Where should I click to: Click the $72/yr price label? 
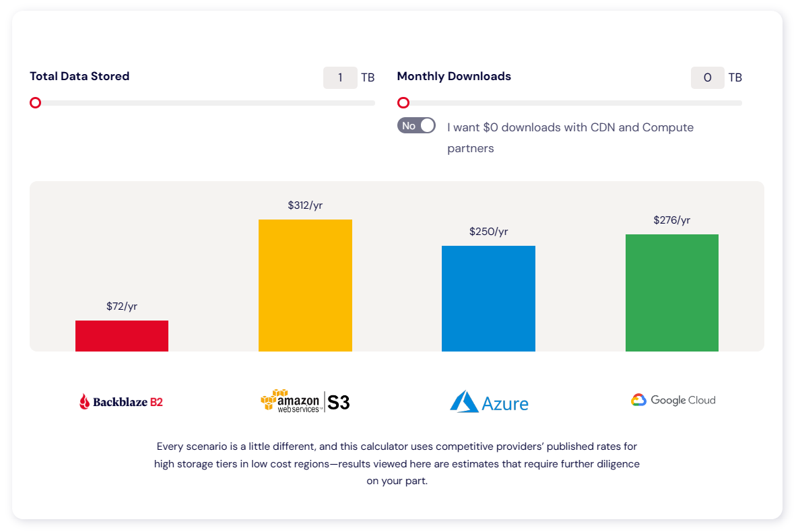122,306
